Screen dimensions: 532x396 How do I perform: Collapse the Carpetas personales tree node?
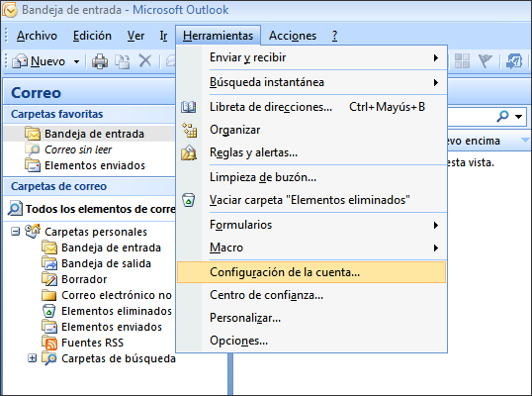tap(15, 232)
